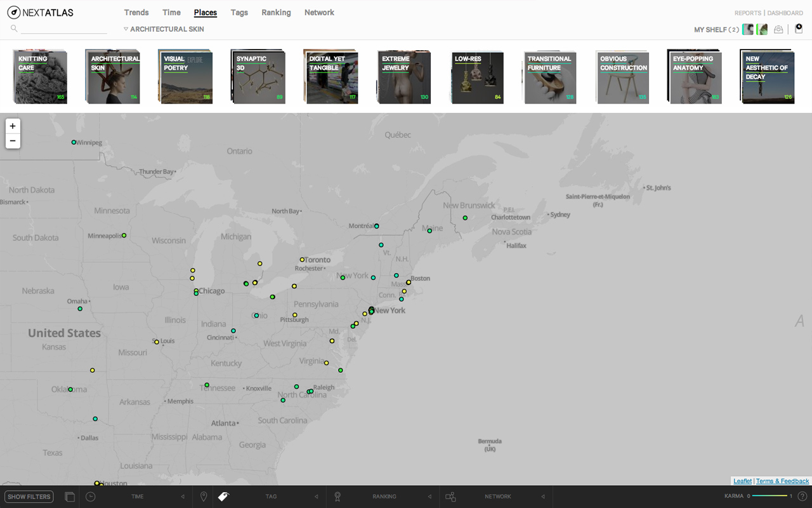Viewport: 812px width, 508px height.
Task: Expand the Architectural Skin dropdown
Action: [164, 29]
